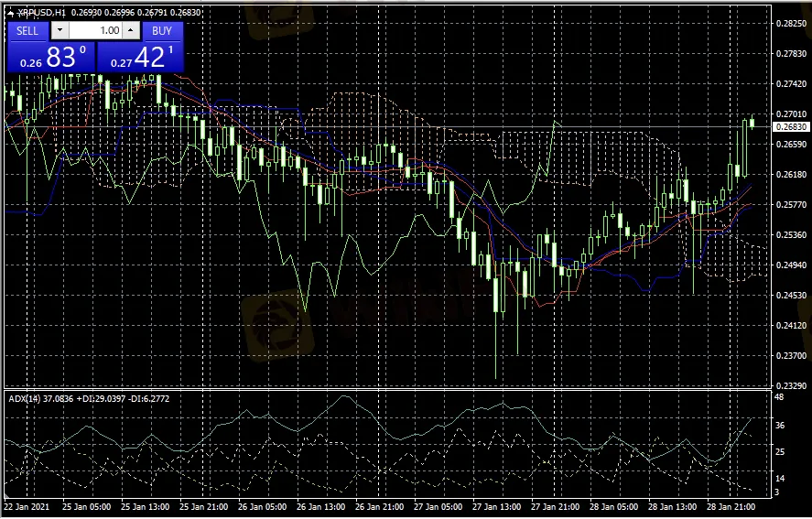812x519 pixels.
Task: Click the BUY button
Action: [x=162, y=30]
